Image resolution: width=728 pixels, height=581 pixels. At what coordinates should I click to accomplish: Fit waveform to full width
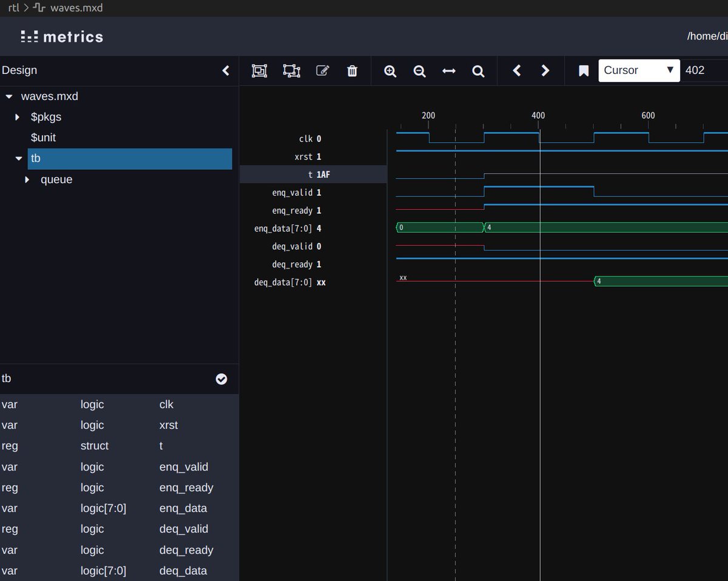coord(449,71)
